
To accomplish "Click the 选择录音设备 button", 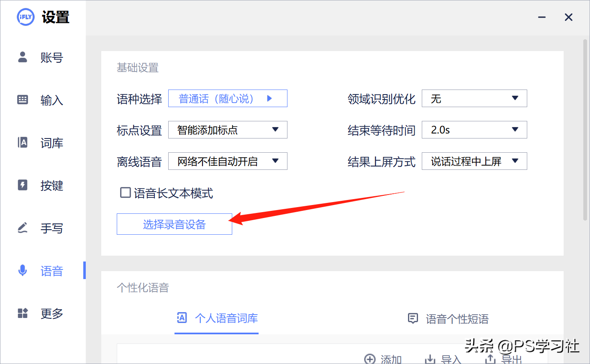I will point(174,224).
